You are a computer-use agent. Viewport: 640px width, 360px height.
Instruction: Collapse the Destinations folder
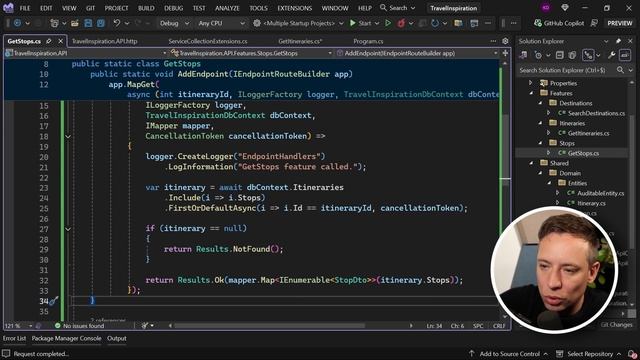click(540, 103)
